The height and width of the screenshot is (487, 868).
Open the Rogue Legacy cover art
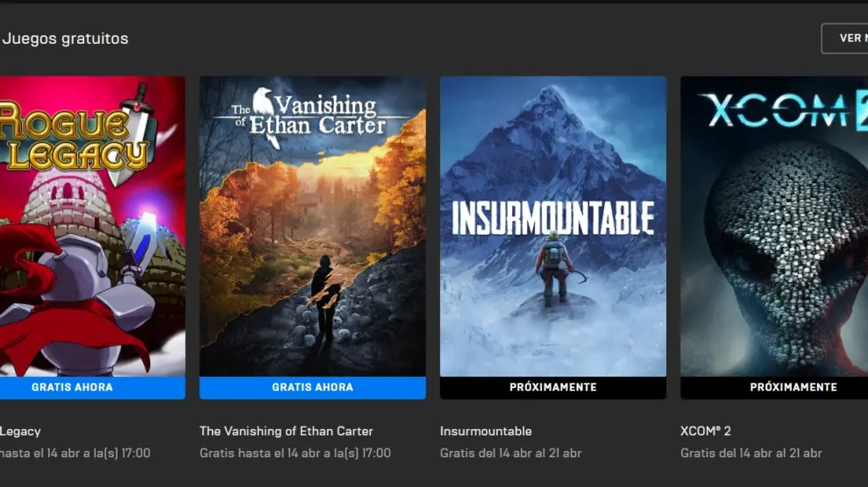pyautogui.click(x=92, y=226)
